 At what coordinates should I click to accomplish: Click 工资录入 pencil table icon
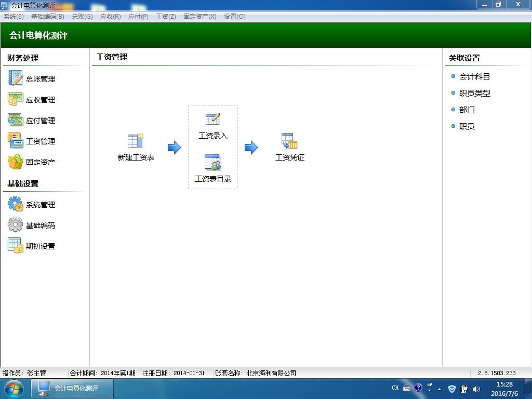click(212, 119)
